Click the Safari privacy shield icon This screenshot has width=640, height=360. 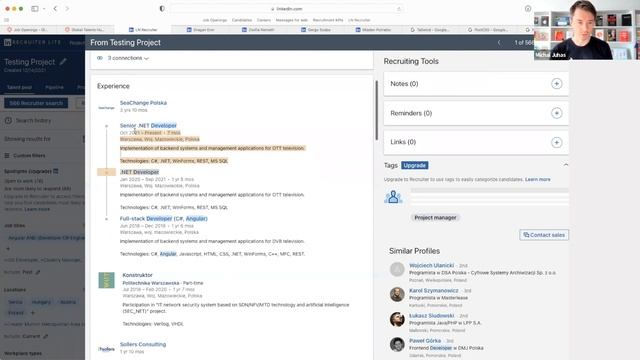tap(162, 9)
